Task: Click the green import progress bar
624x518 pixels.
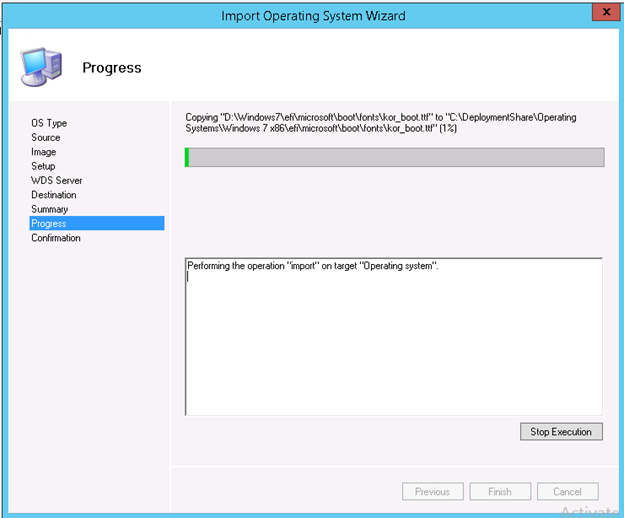Action: (x=394, y=157)
